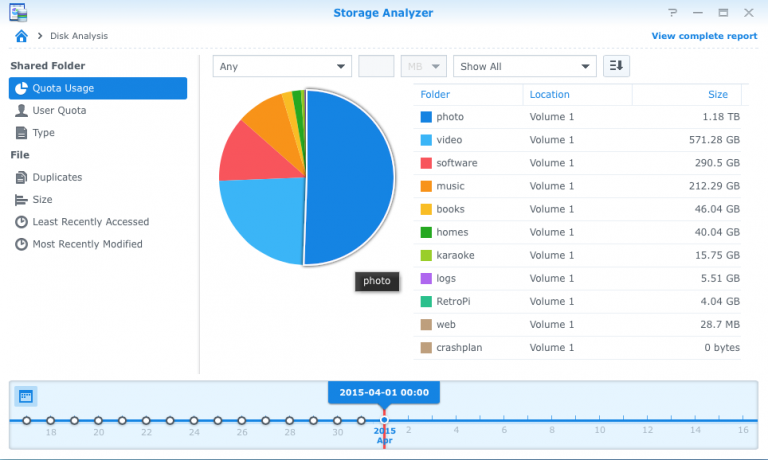Click the music folder name

tap(450, 186)
